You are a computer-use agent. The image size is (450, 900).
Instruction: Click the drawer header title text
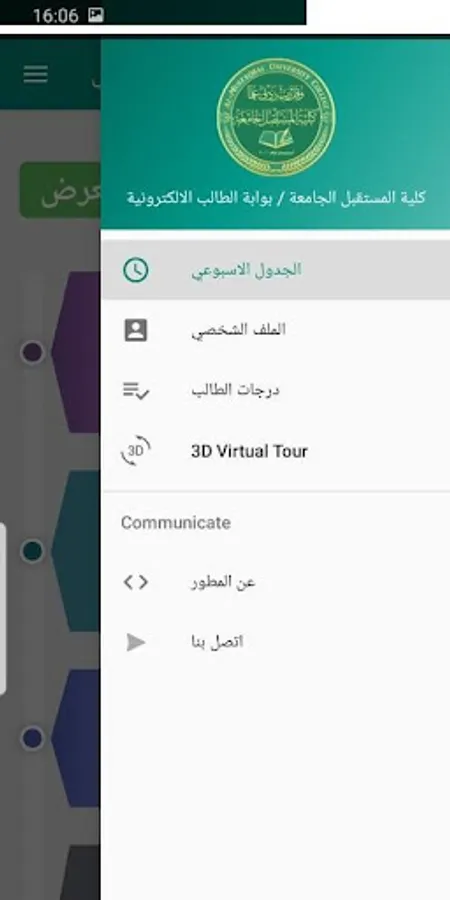coord(276,199)
